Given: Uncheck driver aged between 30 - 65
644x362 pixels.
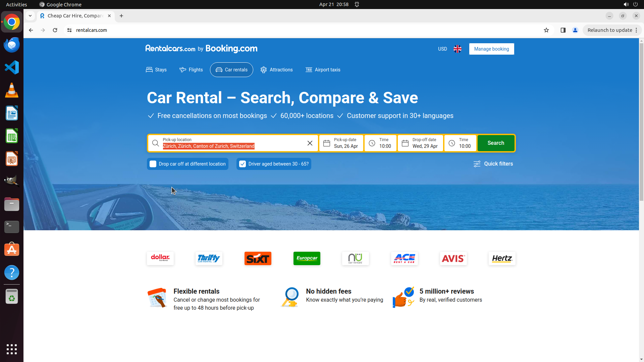Looking at the screenshot, I should coord(243,164).
